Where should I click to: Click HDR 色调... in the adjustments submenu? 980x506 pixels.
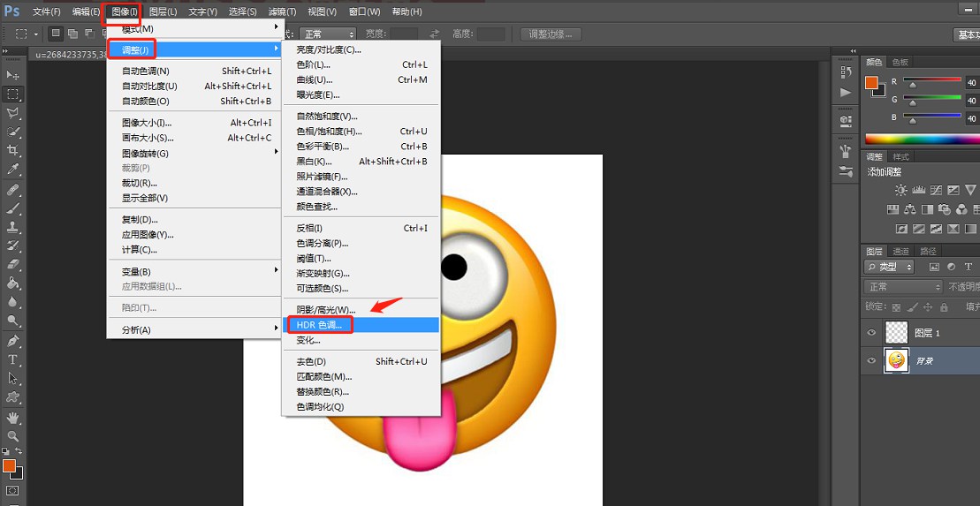coord(318,325)
